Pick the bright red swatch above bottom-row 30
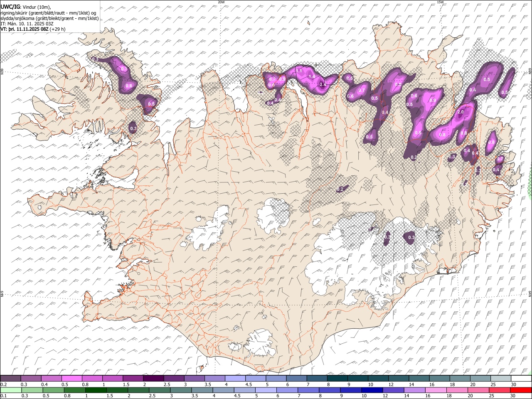Viewport: 532px width, 399px height. coord(520,390)
